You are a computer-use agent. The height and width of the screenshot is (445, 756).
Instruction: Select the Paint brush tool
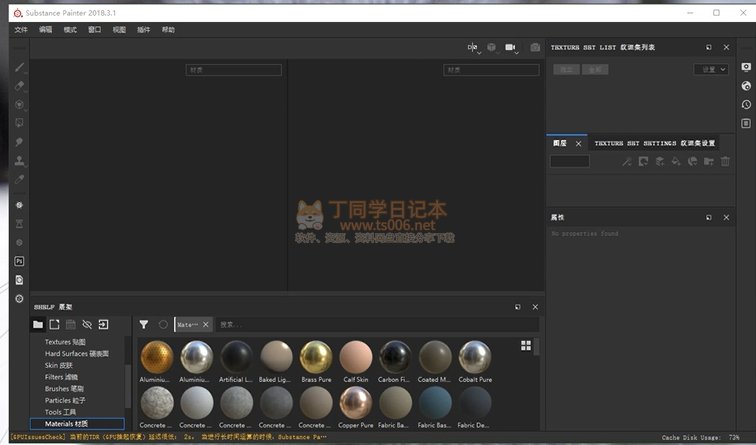pos(19,68)
